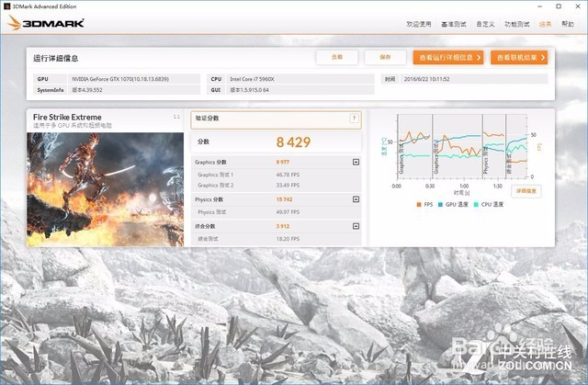Click the CPU name Intel Core i7 5960X
The height and width of the screenshot is (385, 588).
pos(252,79)
